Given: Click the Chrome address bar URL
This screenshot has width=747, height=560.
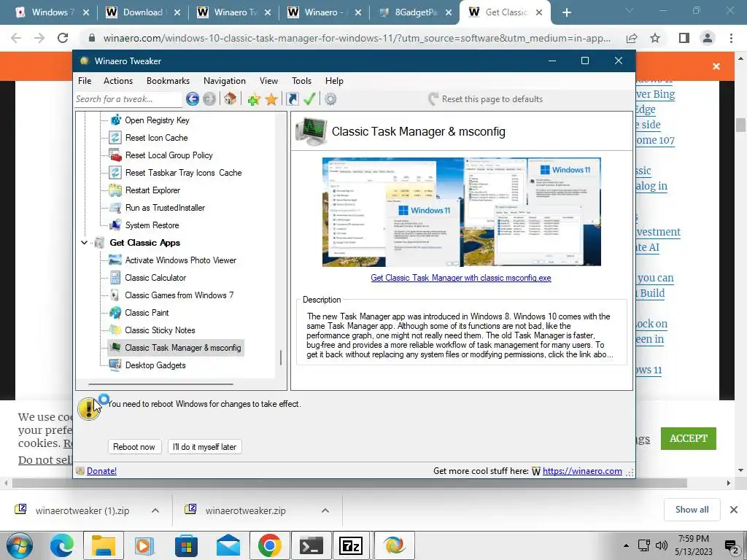Looking at the screenshot, I should click(x=356, y=38).
